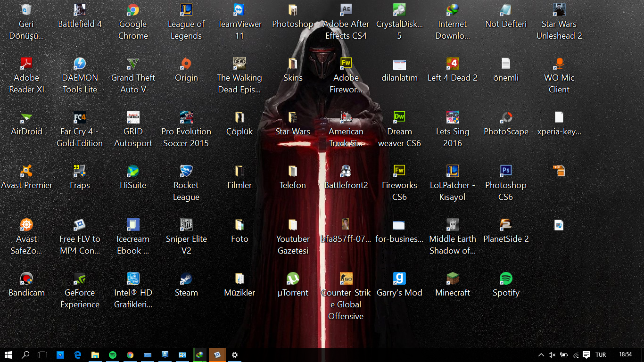
Task: Open File Explorer from the taskbar
Action: point(95,355)
